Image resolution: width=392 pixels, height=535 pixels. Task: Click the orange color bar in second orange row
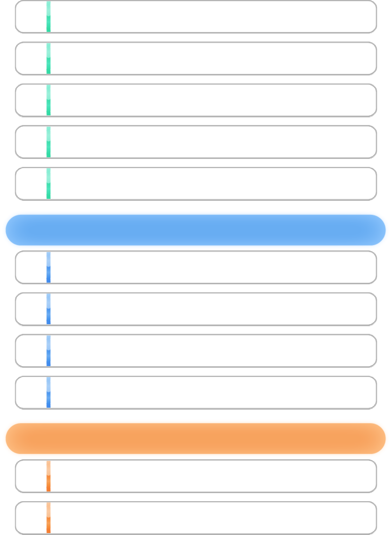48,518
